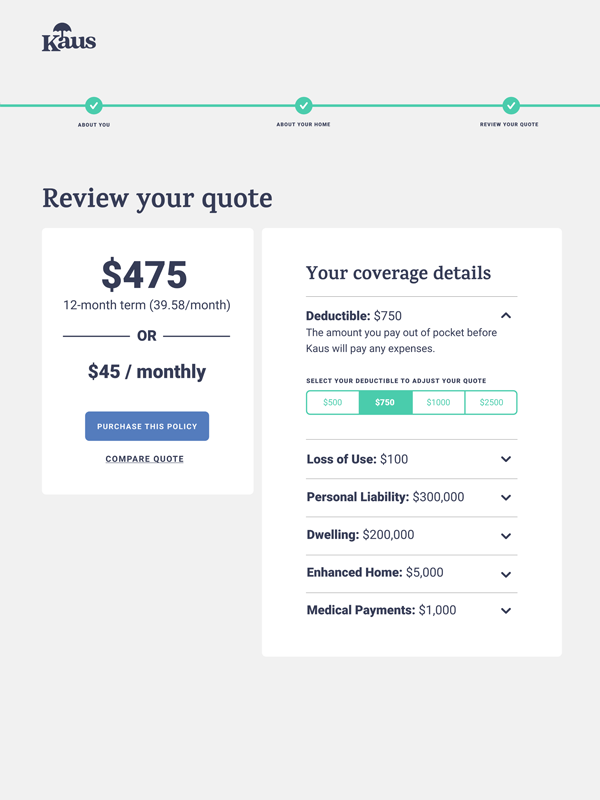Screen dimensions: 600x800
Task: Expand the Dwelling coverage chevron
Action: tap(506, 536)
